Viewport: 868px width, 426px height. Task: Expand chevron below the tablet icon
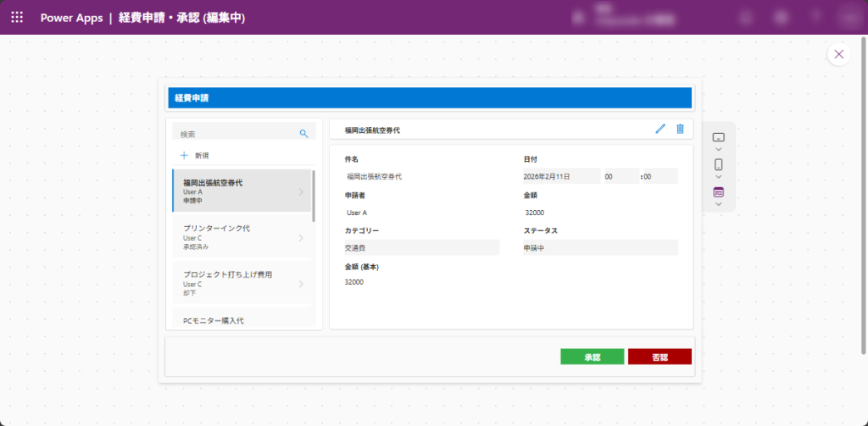[718, 149]
